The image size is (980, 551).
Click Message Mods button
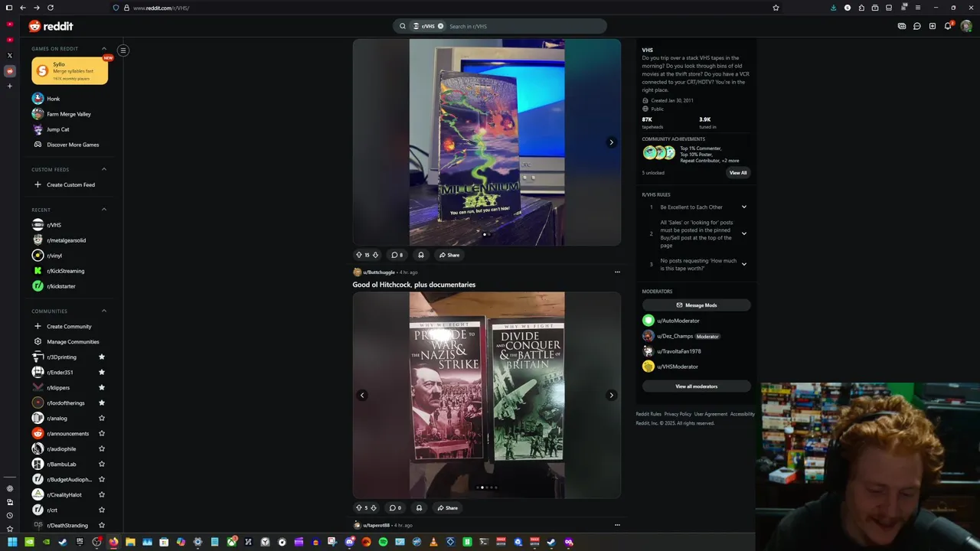[x=696, y=305]
